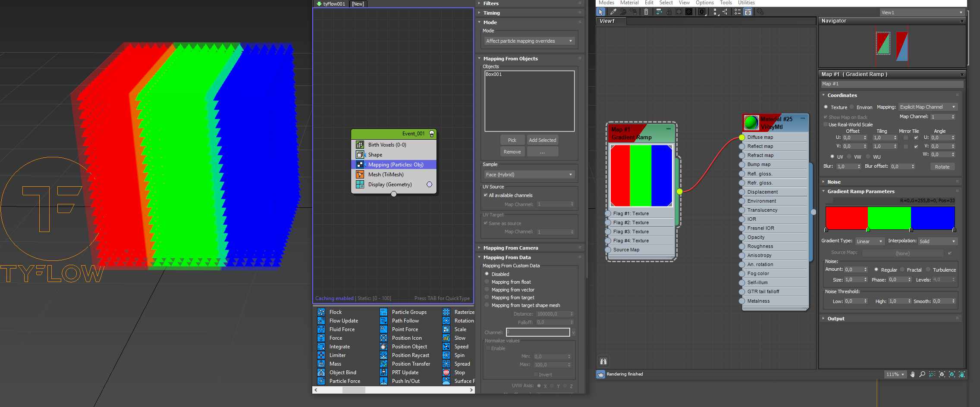Enable Use Real-World Scale checkbox
The width and height of the screenshot is (980, 407).
826,125
